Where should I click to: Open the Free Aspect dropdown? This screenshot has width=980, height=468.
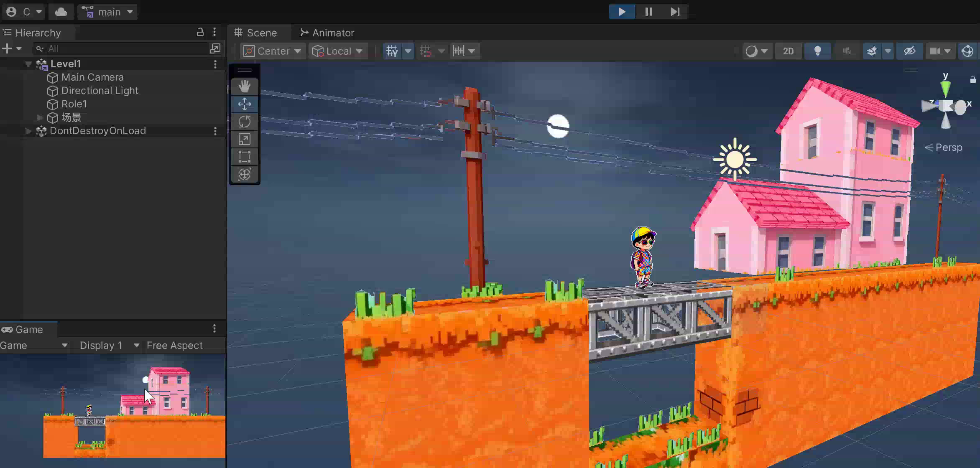[x=174, y=346]
